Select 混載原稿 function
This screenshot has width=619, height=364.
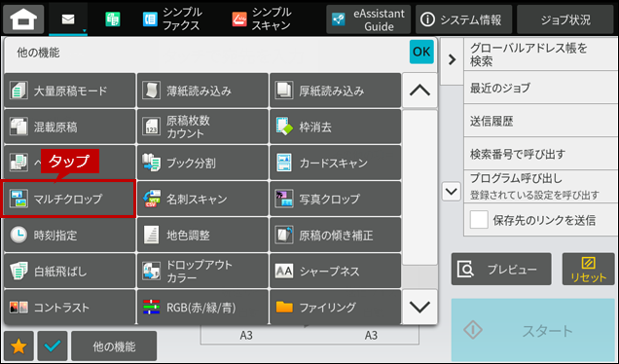point(69,127)
